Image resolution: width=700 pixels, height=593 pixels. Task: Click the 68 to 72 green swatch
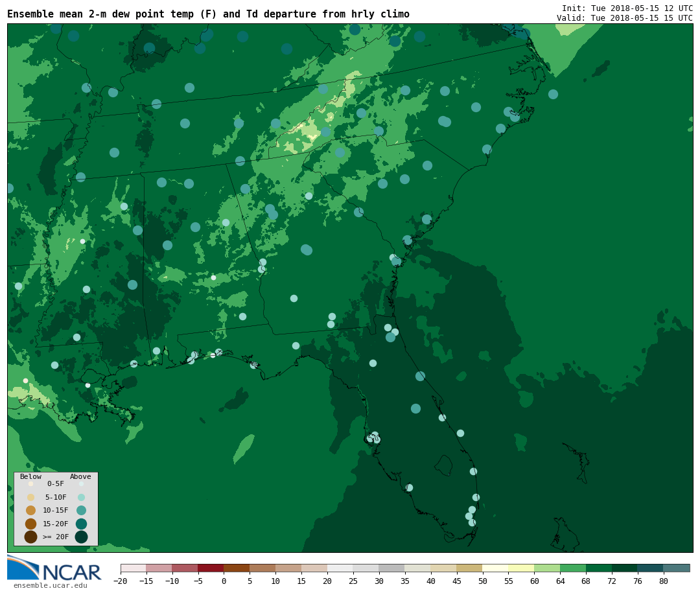click(600, 568)
